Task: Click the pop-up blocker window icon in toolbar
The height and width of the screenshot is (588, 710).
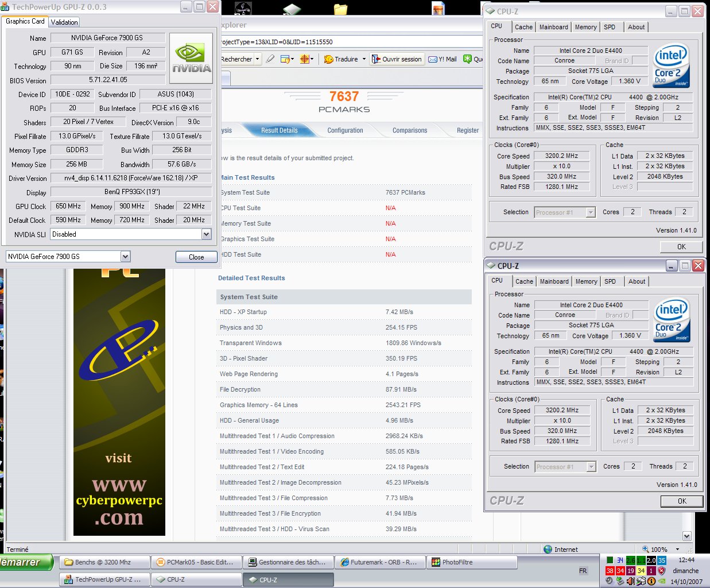Action: (x=285, y=59)
